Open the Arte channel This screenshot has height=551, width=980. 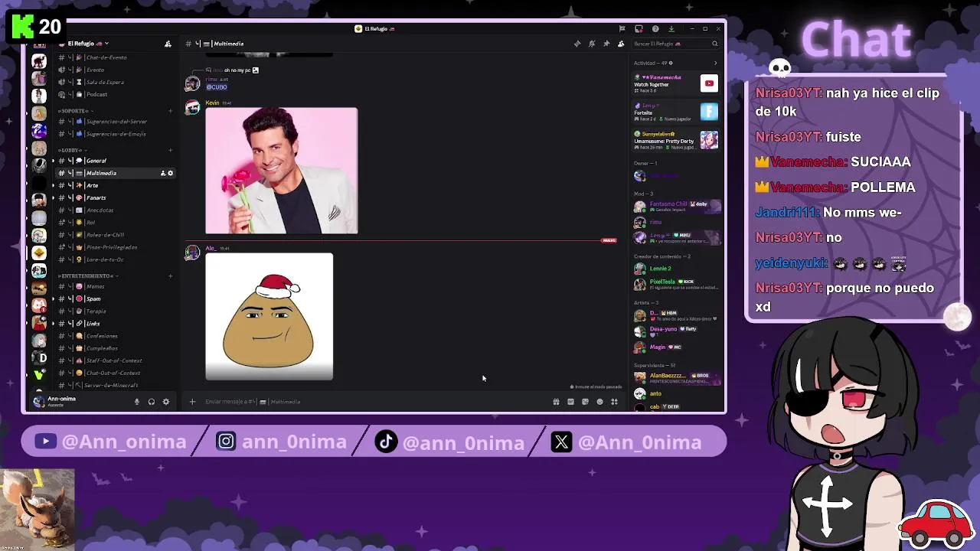click(x=115, y=185)
